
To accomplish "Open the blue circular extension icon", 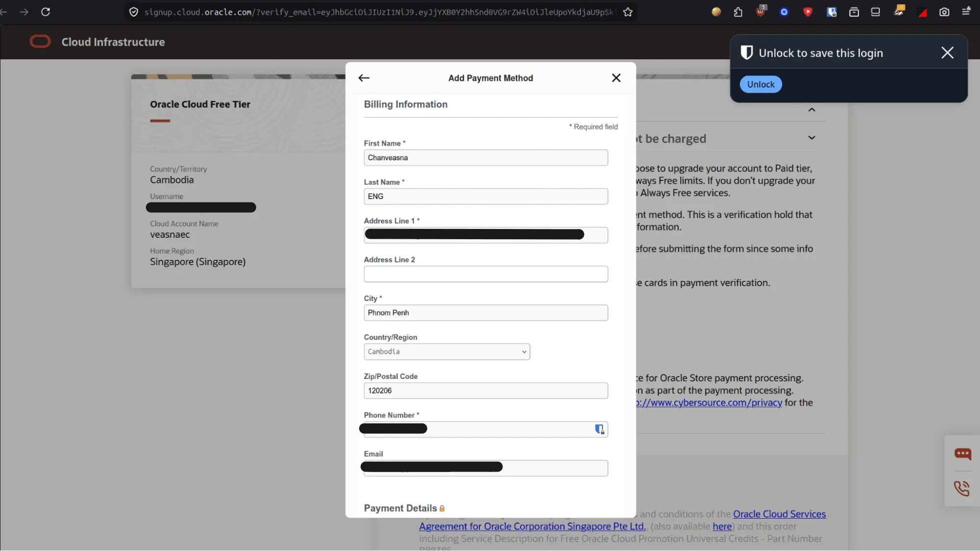I will pyautogui.click(x=784, y=12).
